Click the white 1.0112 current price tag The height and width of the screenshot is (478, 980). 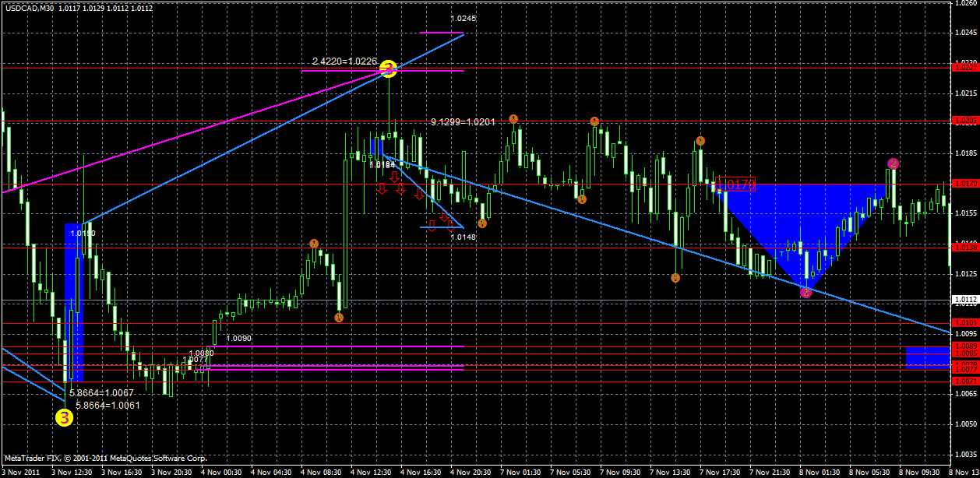pos(967,298)
